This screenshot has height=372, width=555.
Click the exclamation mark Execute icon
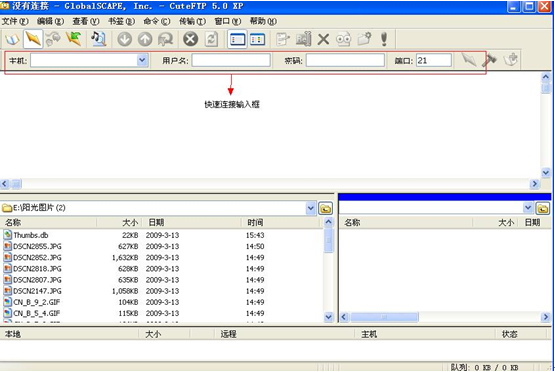pyautogui.click(x=384, y=39)
